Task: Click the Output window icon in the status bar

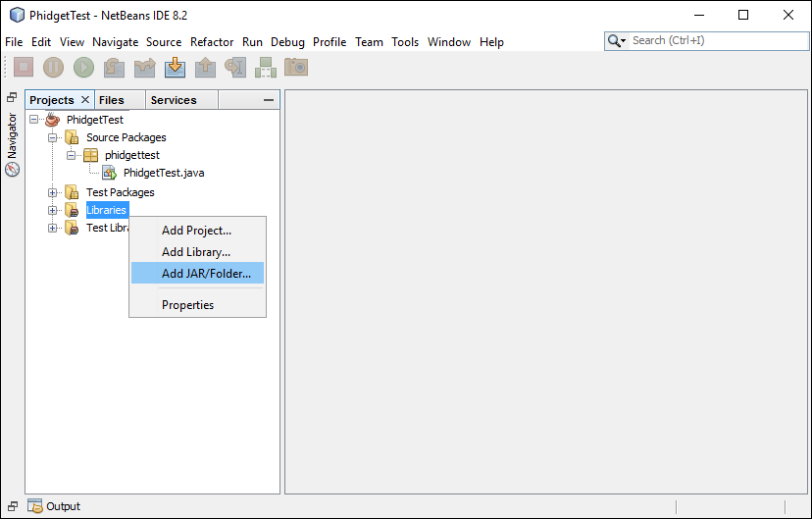Action: [34, 506]
